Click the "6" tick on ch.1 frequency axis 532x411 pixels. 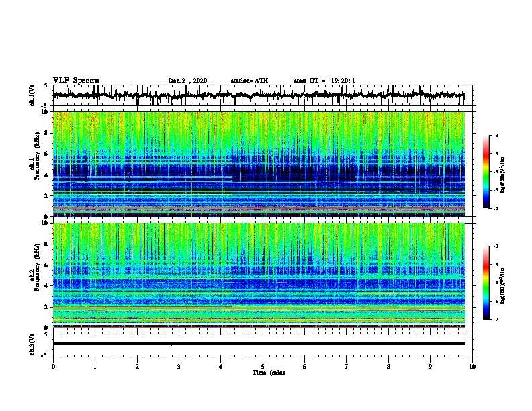tap(47, 154)
